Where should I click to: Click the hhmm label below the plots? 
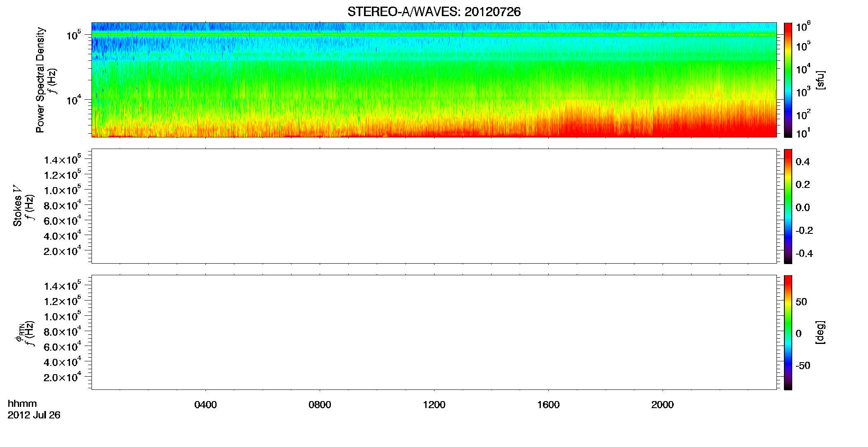tap(22, 404)
